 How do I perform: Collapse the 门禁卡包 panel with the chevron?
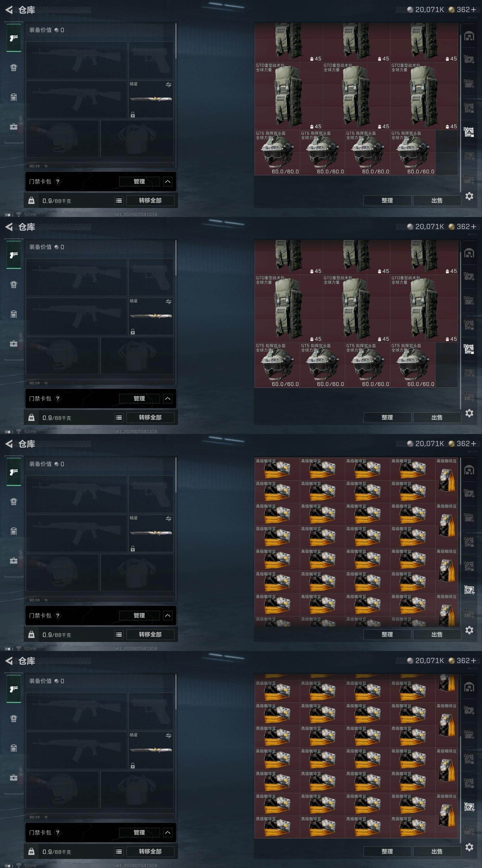pos(168,182)
